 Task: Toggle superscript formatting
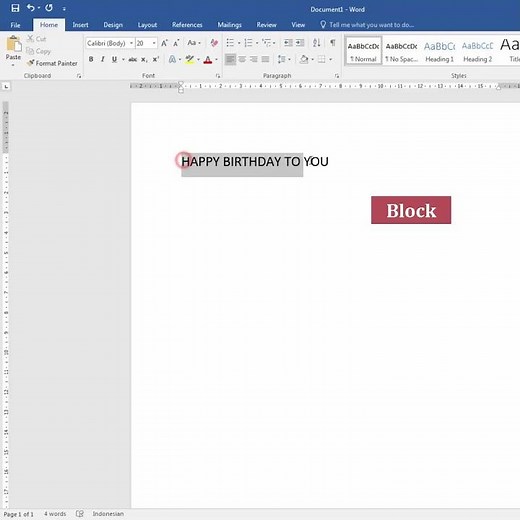tap(155, 60)
